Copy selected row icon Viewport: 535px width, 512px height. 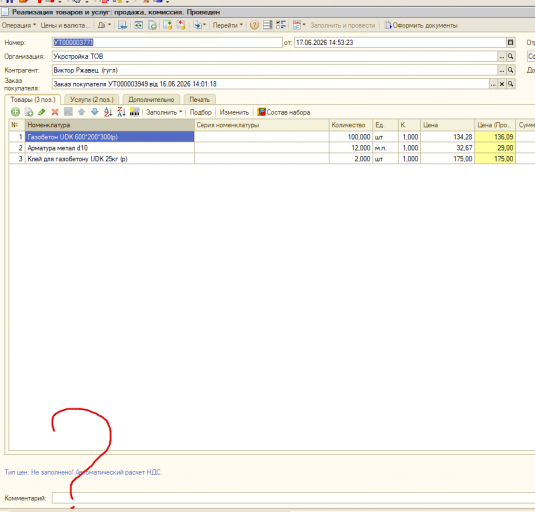click(x=29, y=112)
